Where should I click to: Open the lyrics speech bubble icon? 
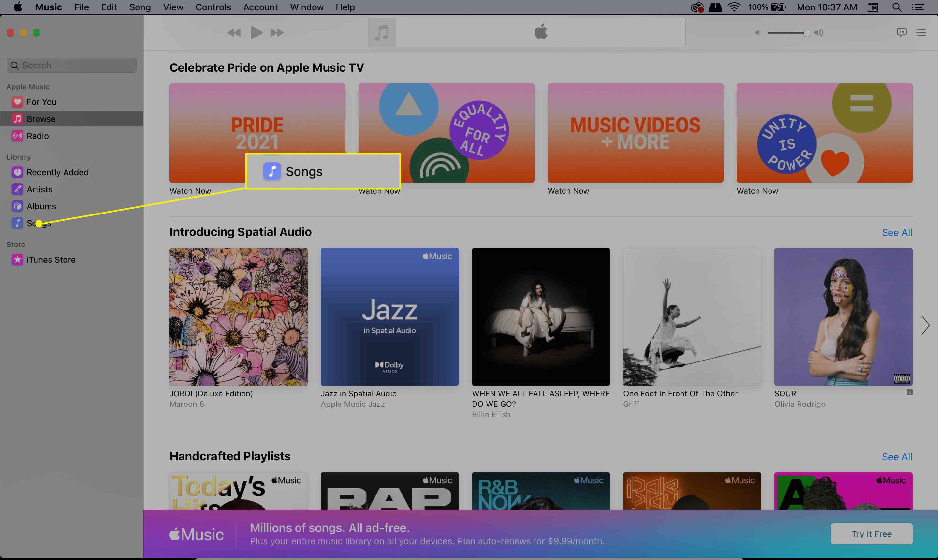[x=901, y=33]
